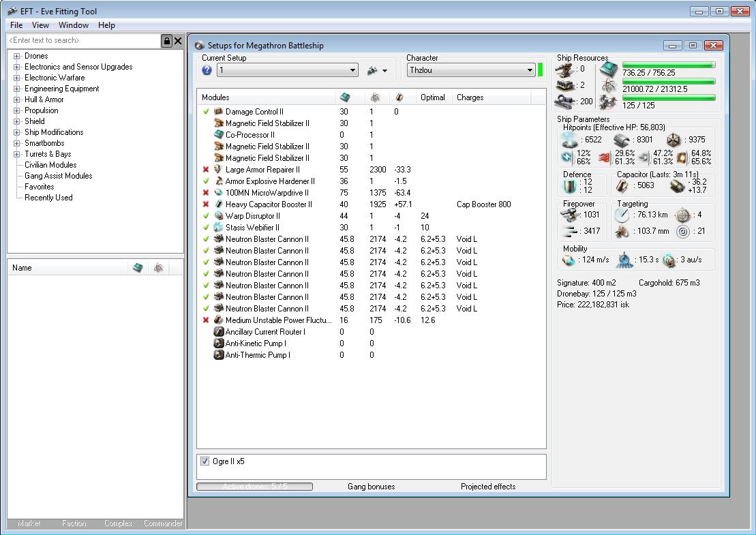
Task: Select Gang Assist Modules in the tree
Action: pyautogui.click(x=59, y=176)
